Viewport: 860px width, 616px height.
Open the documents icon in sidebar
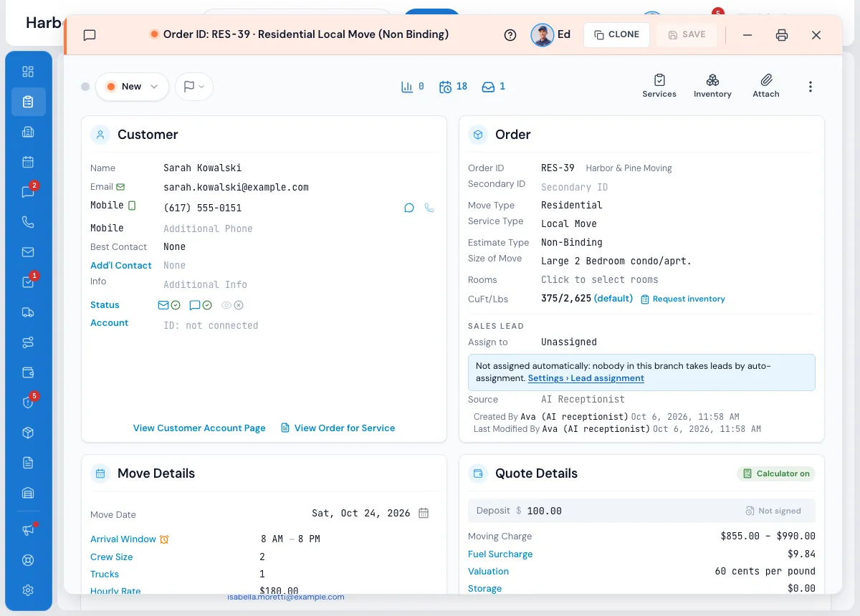(x=28, y=463)
